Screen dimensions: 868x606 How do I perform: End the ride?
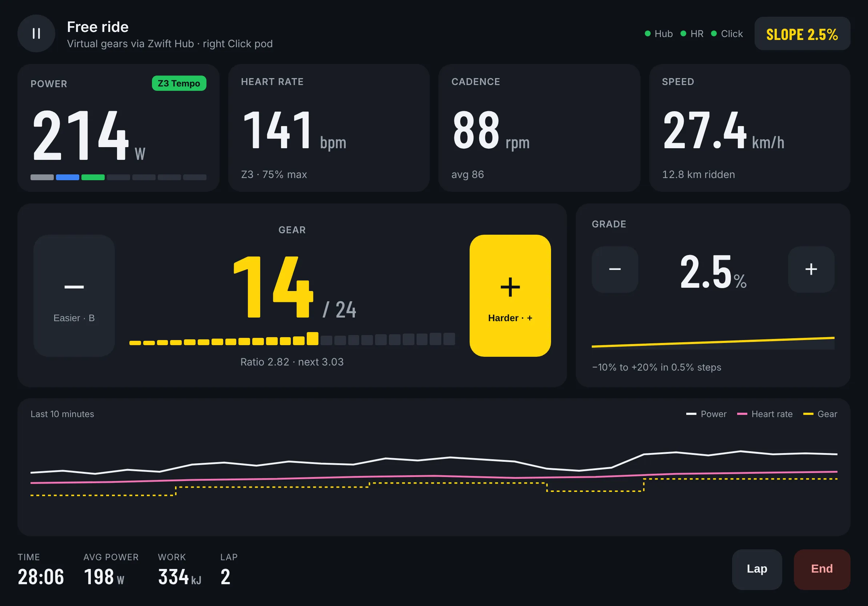point(822,569)
